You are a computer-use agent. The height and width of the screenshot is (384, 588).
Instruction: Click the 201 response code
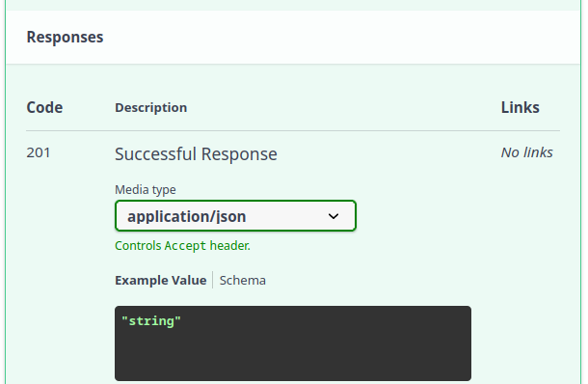click(39, 152)
